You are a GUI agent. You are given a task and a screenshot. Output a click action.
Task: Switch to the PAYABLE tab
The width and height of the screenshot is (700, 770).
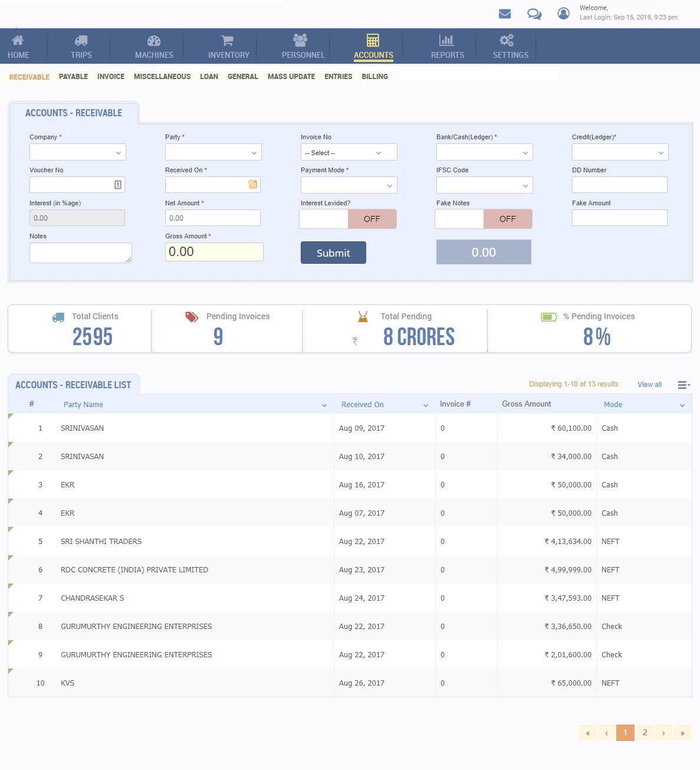(73, 76)
